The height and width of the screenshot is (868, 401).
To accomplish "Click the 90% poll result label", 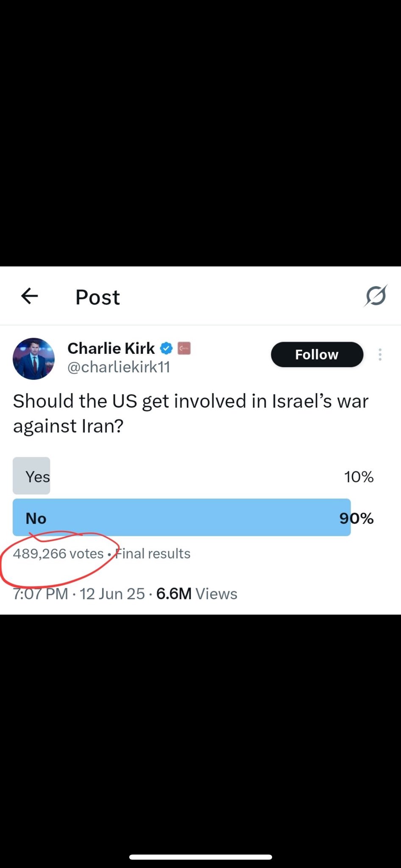I will [x=356, y=518].
